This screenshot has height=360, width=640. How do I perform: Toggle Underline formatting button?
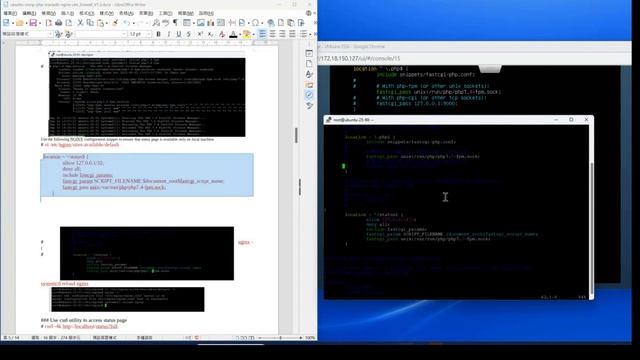[178, 34]
